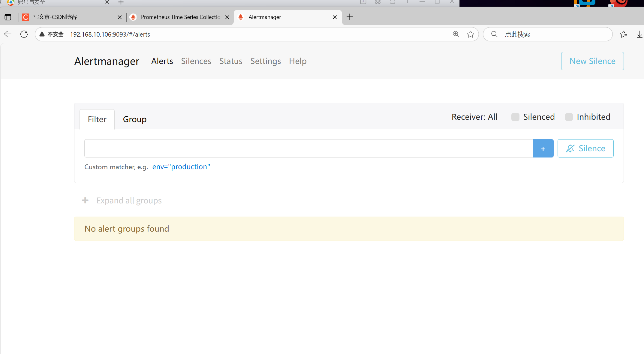Click the New Silence button
Viewport: 644px width, 354px height.
coord(592,61)
